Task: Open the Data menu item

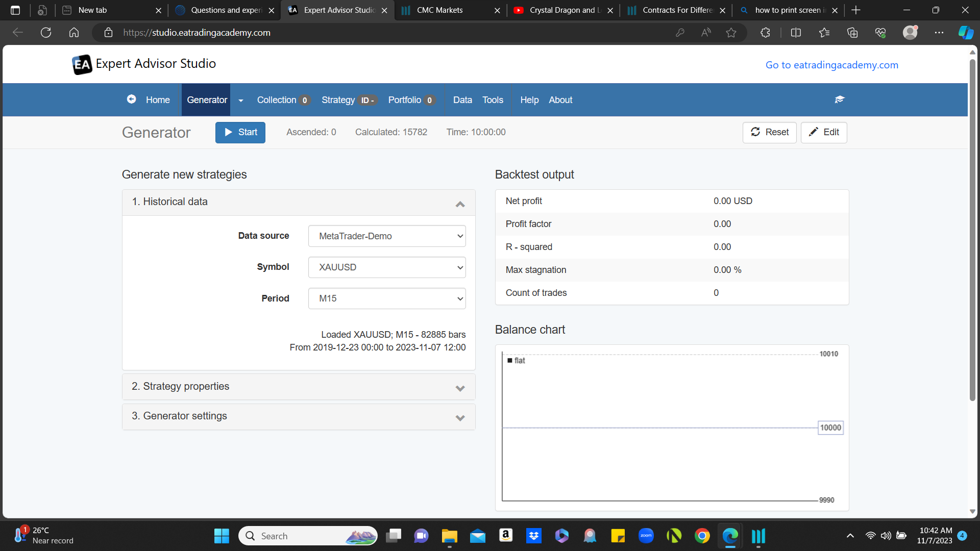Action: (462, 100)
